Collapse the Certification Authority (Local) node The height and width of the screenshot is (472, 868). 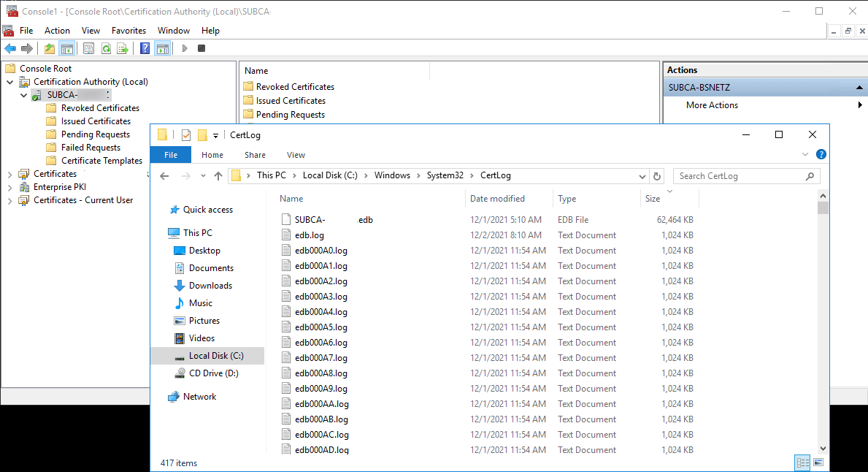9,82
